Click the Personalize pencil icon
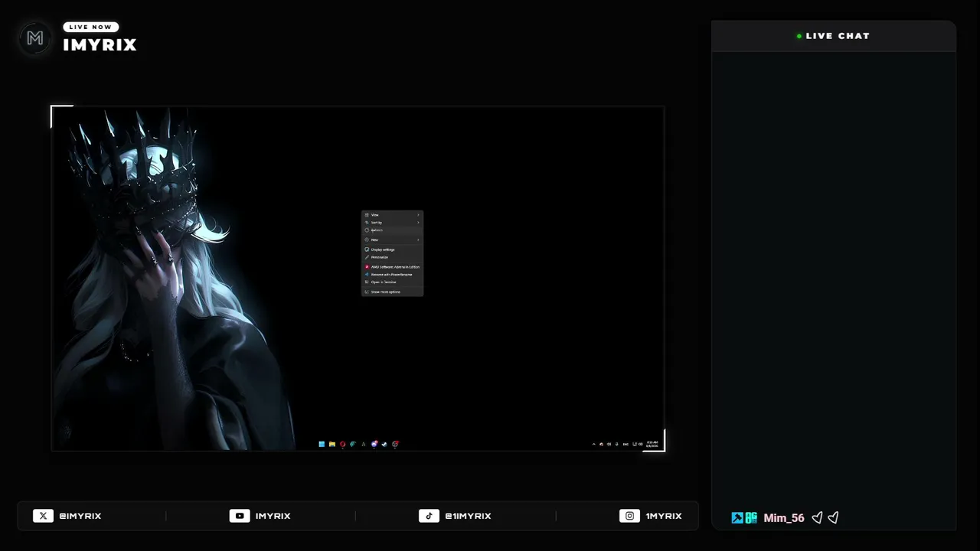This screenshot has height=551, width=980. coord(367,257)
